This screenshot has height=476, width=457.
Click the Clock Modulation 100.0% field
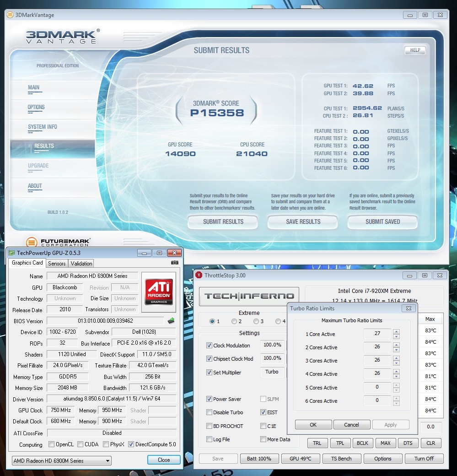click(x=272, y=345)
